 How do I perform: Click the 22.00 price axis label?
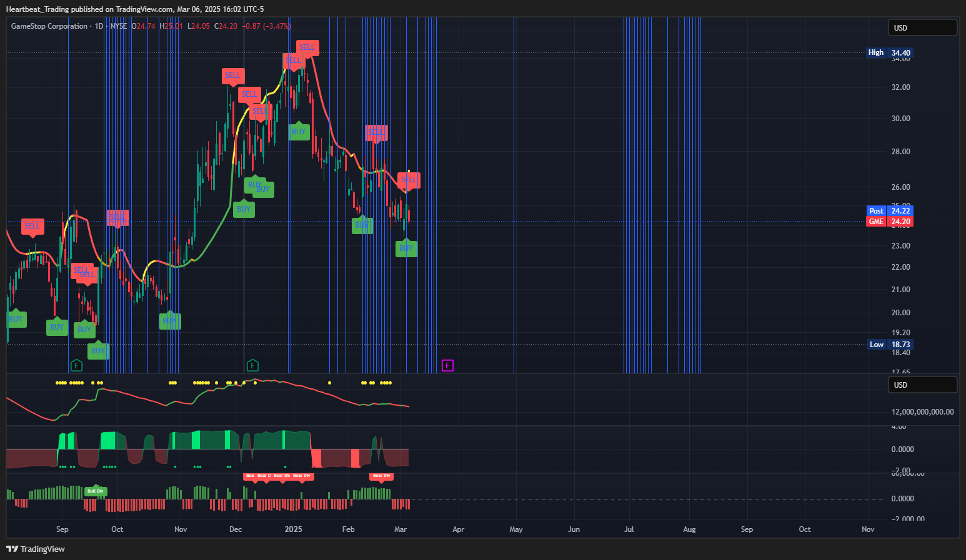coord(901,267)
